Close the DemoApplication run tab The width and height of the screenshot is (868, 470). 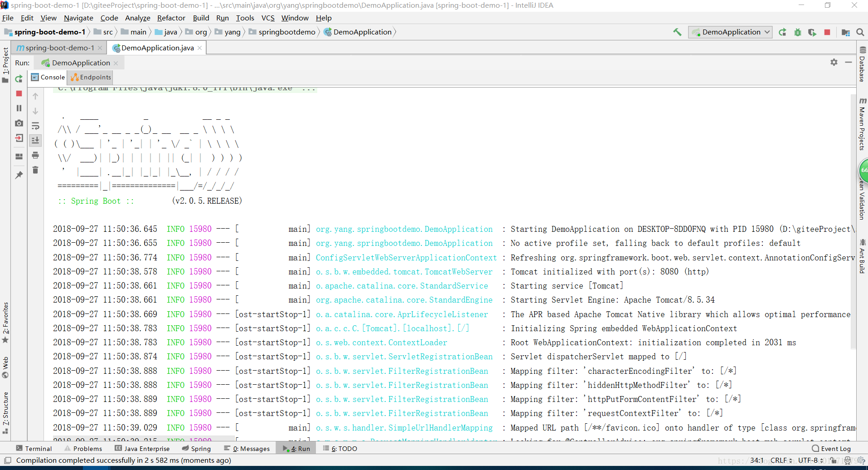pyautogui.click(x=116, y=63)
